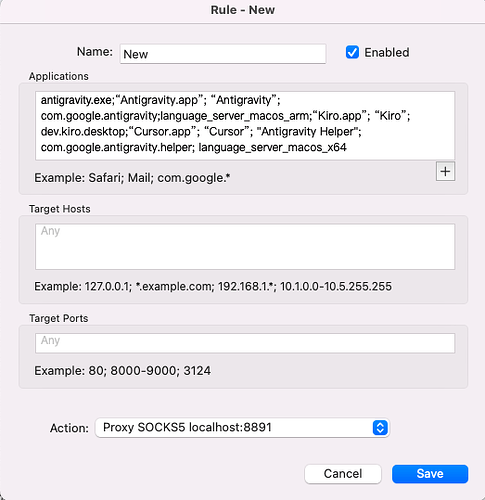485x500 pixels.
Task: Click the 'Applications' section label
Action: point(59,76)
